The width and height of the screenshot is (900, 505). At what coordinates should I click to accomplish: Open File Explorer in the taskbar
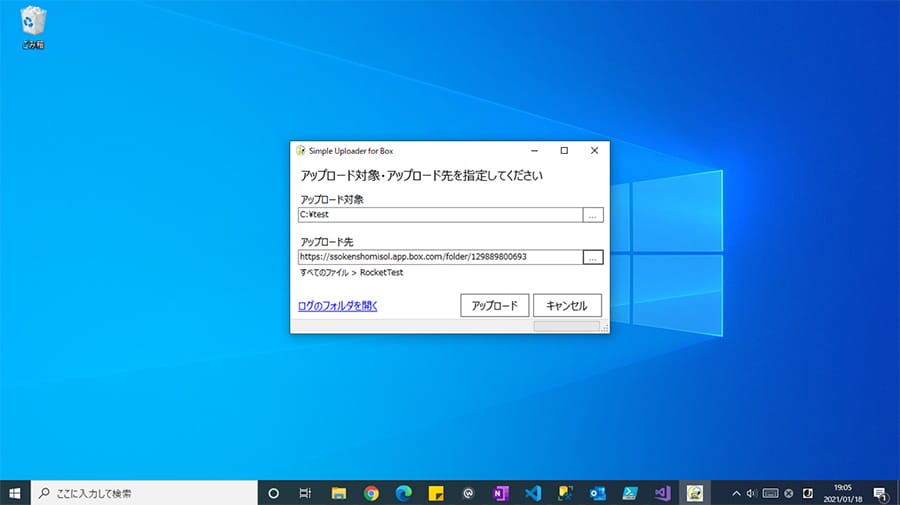[x=339, y=493]
